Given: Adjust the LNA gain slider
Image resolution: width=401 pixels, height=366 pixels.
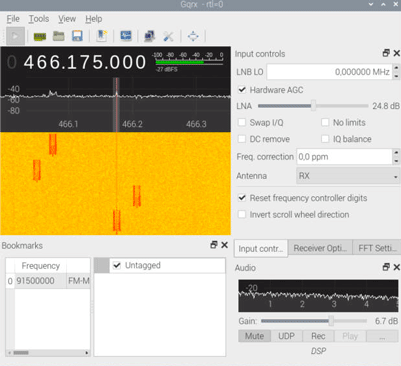Looking at the screenshot, I should tap(313, 106).
